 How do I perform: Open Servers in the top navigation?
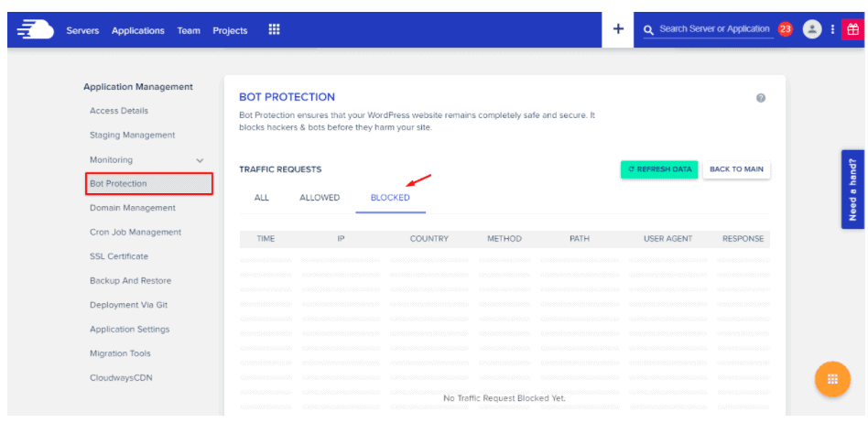[82, 30]
